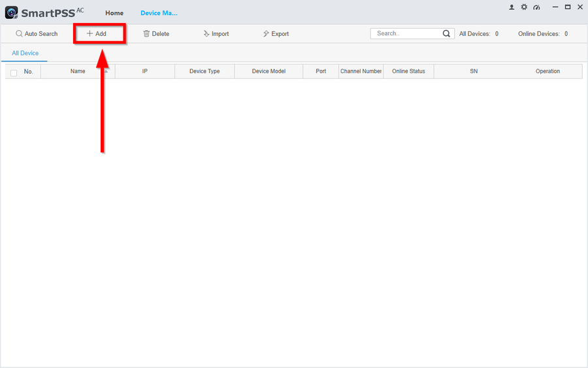Maximize the SmartPSS window
The height and width of the screenshot is (368, 588).
568,7
